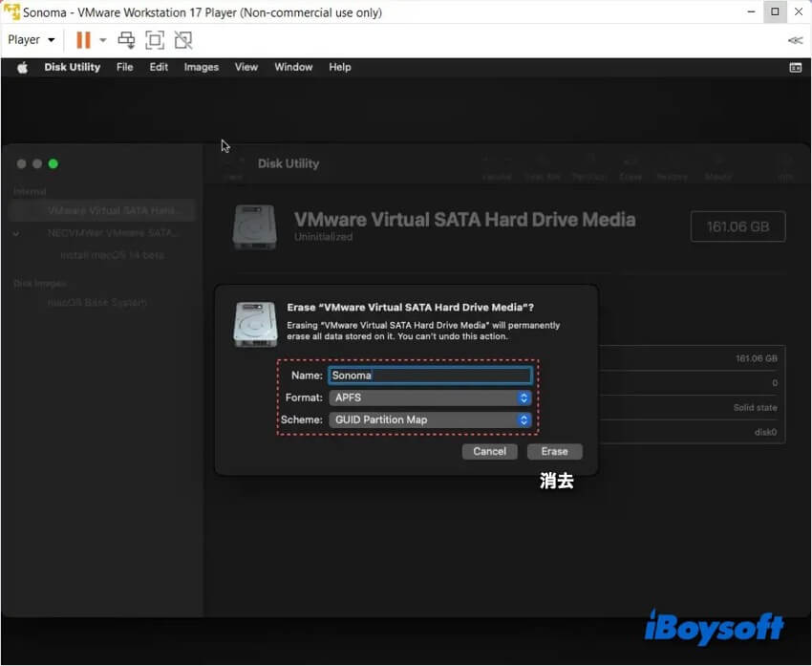Select macOS Base System disk image
This screenshot has height=666, width=812.
(97, 303)
